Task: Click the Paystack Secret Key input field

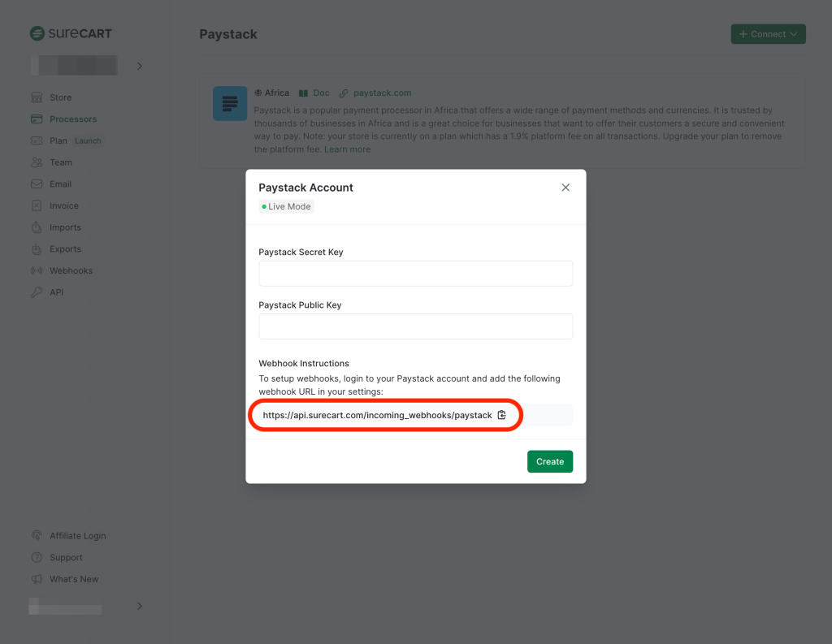Action: tap(415, 274)
